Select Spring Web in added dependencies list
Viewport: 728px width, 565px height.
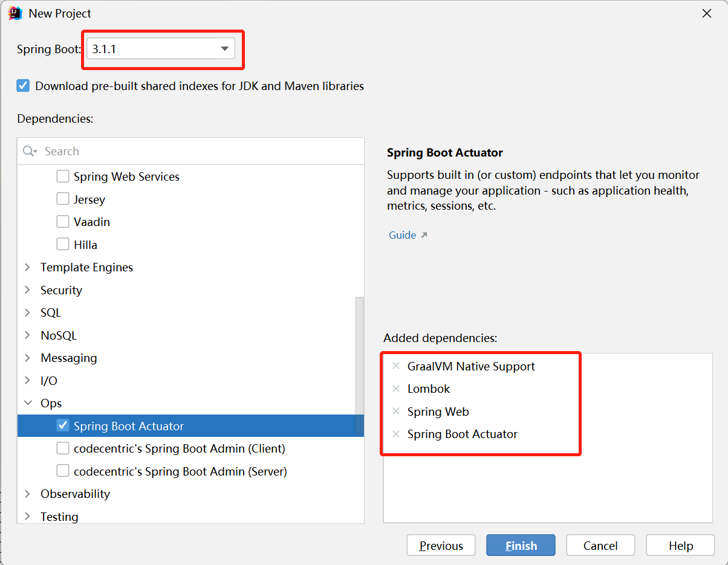click(438, 412)
